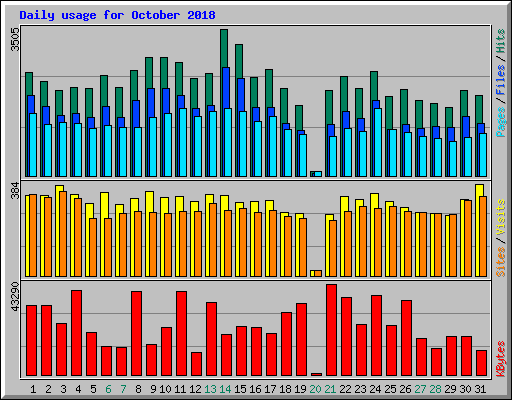Screen dimensions: 512x400
Task: Click day 9 on the x-axis
Action: (x=153, y=389)
